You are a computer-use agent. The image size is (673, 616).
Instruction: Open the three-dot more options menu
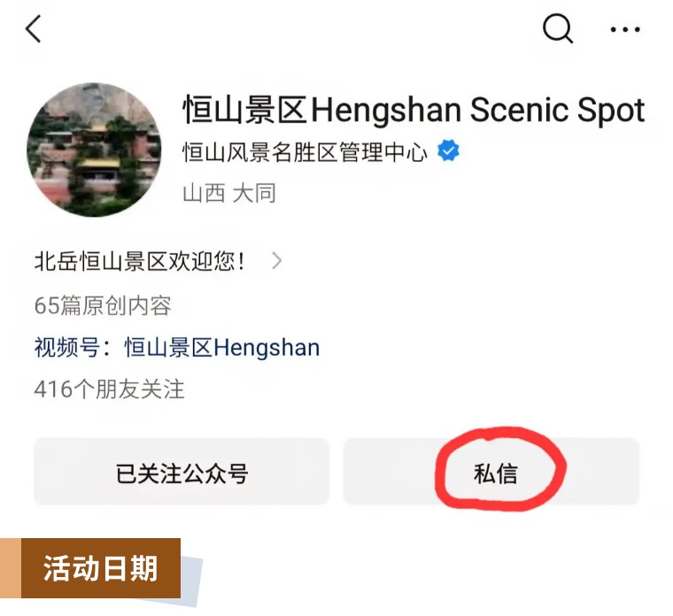pos(625,29)
